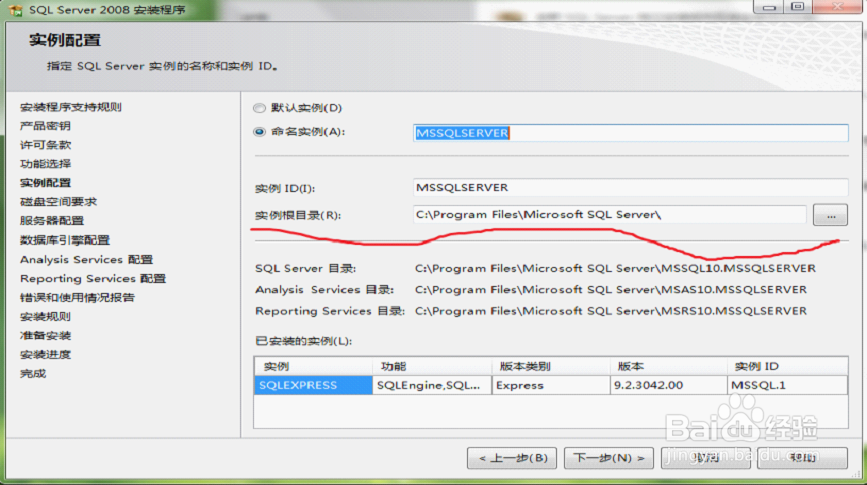Close the SQL Server 2008 setup window

click(837, 7)
